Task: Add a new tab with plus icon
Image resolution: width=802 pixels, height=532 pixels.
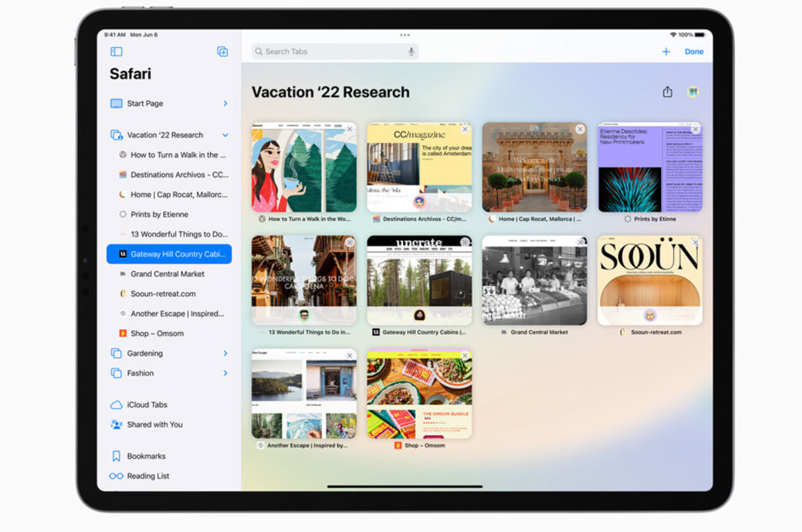Action: 666,51
